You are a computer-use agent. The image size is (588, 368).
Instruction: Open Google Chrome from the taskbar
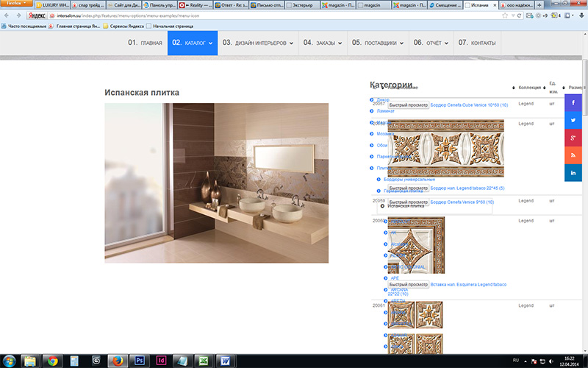[52, 361]
